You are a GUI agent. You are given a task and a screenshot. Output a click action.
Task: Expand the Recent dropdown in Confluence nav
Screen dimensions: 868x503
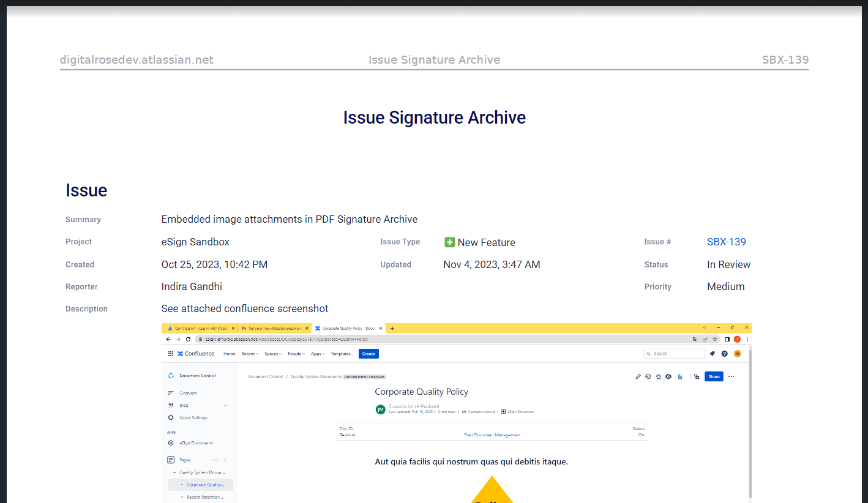tap(250, 354)
